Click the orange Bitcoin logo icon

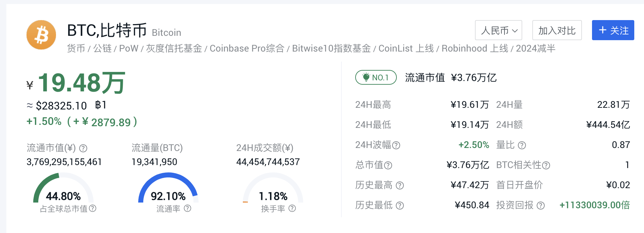tap(41, 35)
